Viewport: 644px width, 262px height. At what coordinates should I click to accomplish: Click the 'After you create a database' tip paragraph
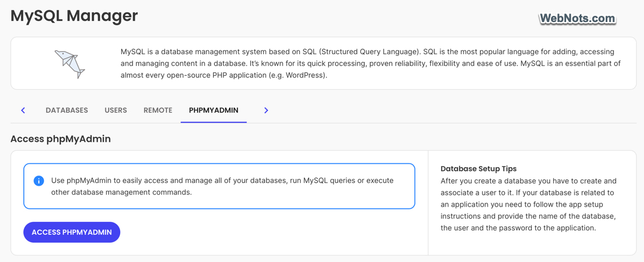coord(528,204)
